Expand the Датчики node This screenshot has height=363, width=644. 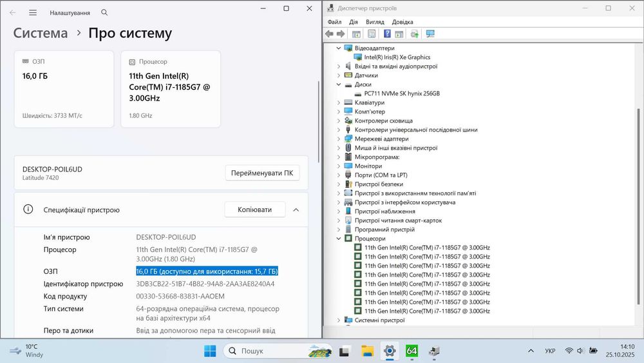click(339, 75)
